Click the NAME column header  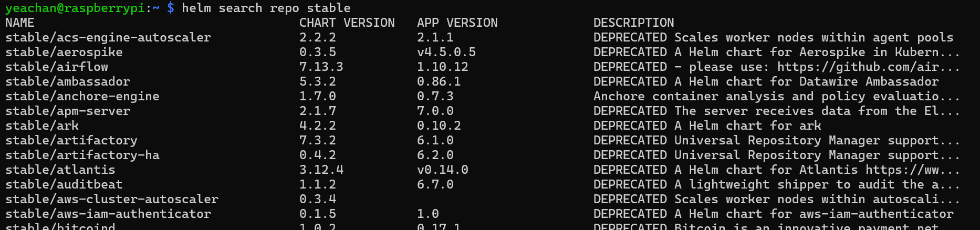click(x=20, y=23)
